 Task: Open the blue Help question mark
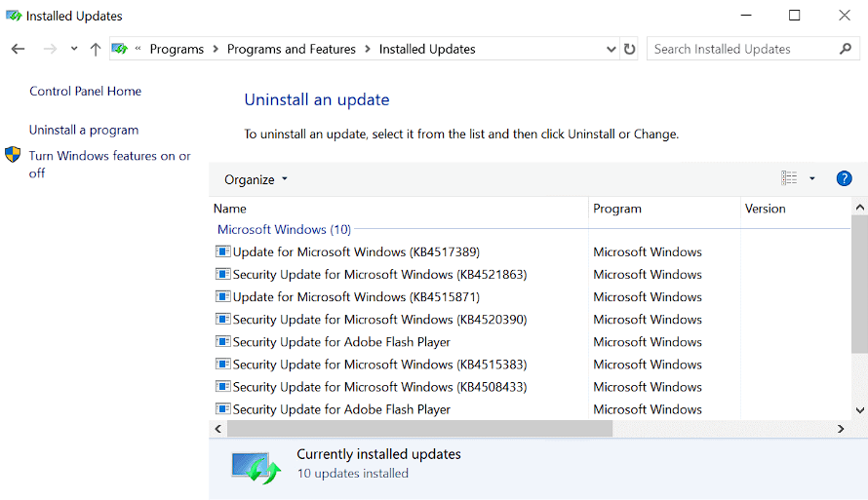845,178
